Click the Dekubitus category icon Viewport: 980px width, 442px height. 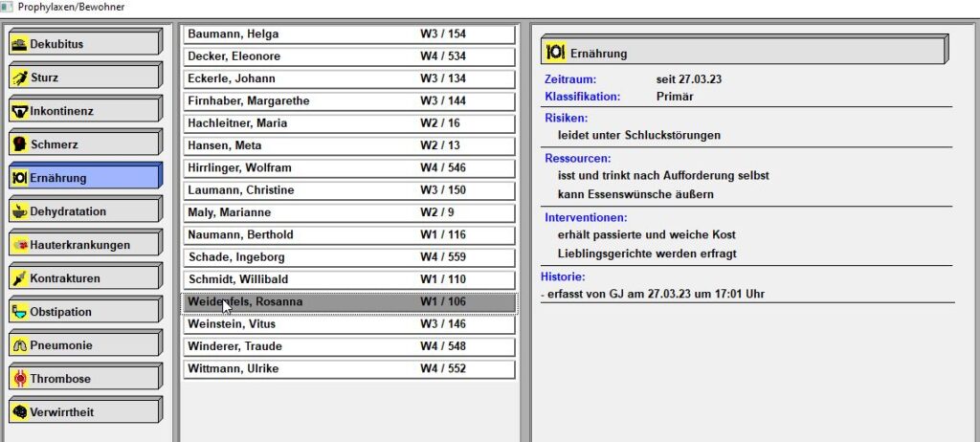click(x=19, y=44)
